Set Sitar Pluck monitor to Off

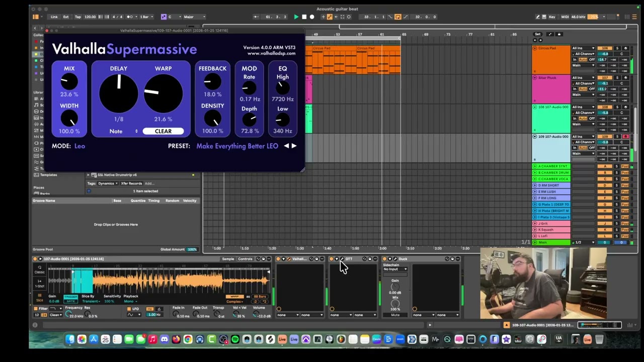click(x=592, y=89)
